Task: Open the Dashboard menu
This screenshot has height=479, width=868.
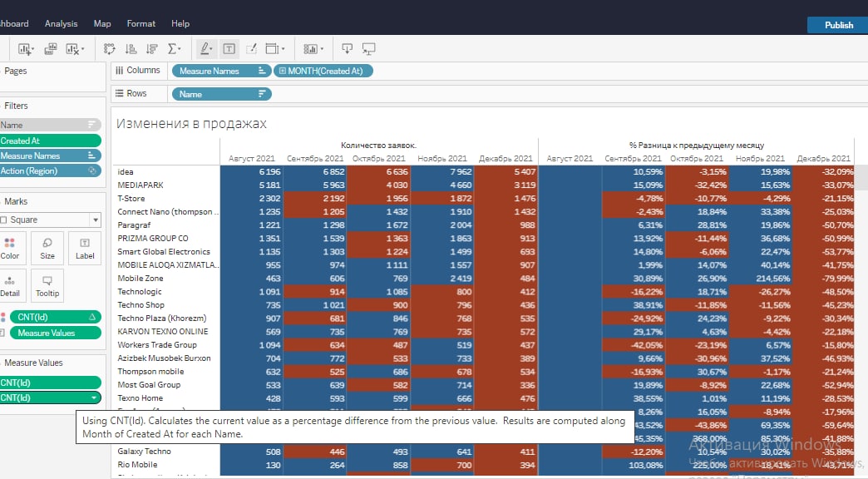Action: (x=14, y=24)
